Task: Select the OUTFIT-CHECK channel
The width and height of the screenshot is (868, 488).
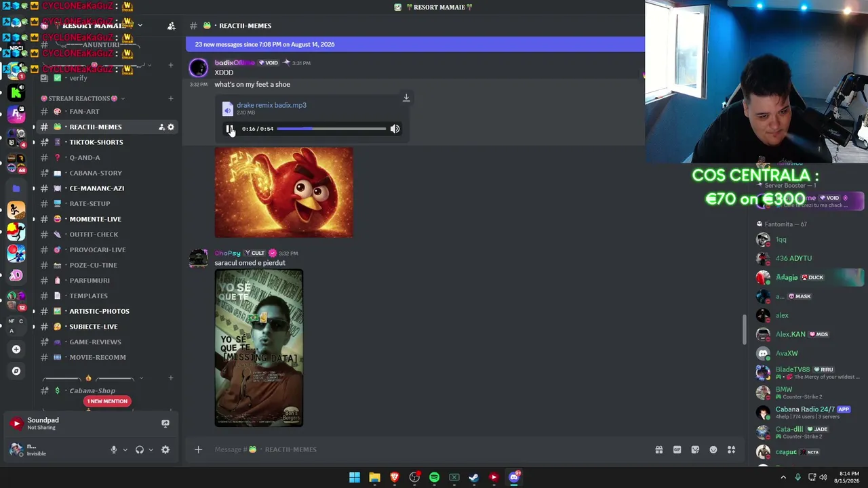Action: (x=94, y=235)
